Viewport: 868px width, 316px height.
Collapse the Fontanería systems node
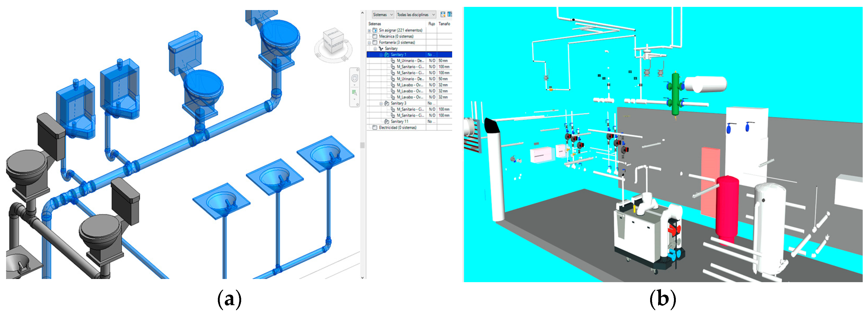pyautogui.click(x=369, y=42)
